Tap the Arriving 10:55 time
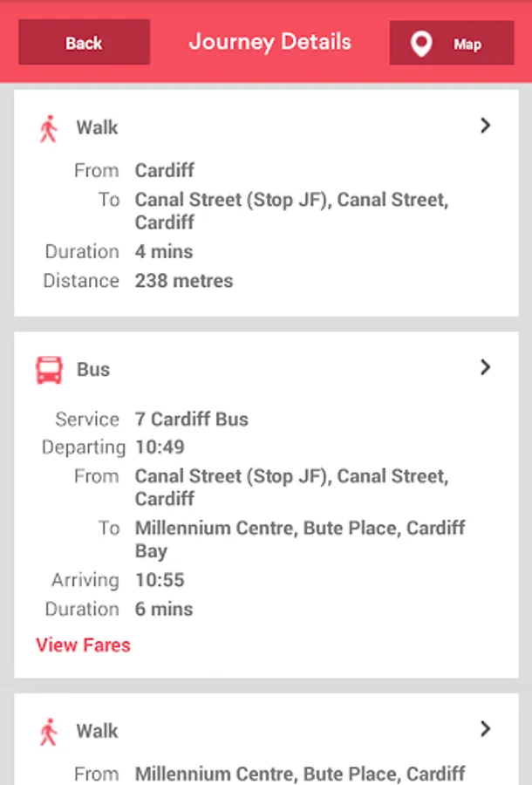Viewport: 532px width, 785px height. coord(160,580)
